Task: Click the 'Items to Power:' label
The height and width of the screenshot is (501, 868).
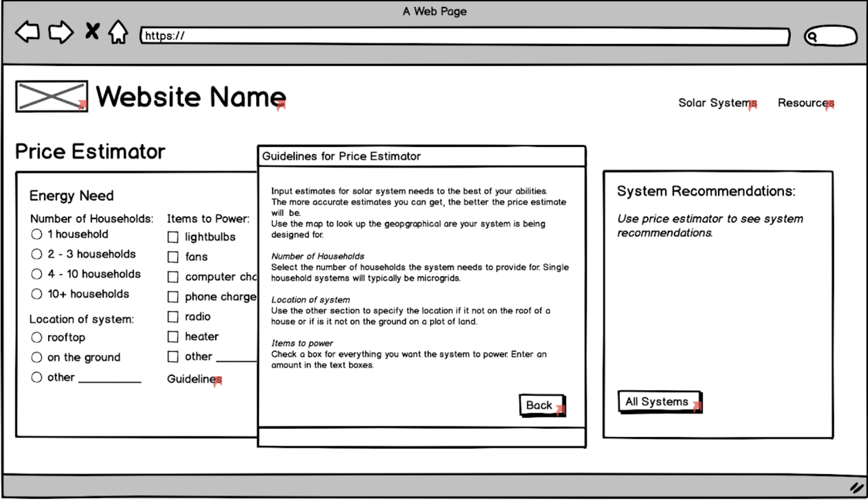Action: [208, 218]
